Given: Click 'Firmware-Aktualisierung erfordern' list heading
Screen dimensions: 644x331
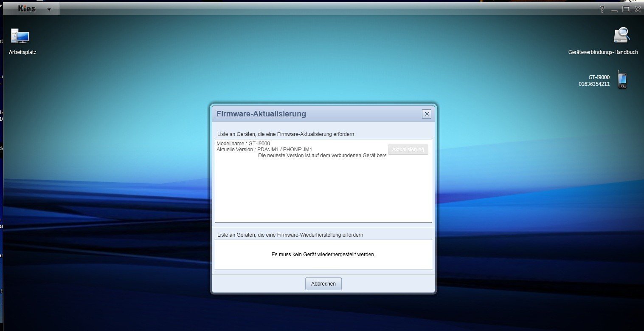Looking at the screenshot, I should (x=286, y=134).
